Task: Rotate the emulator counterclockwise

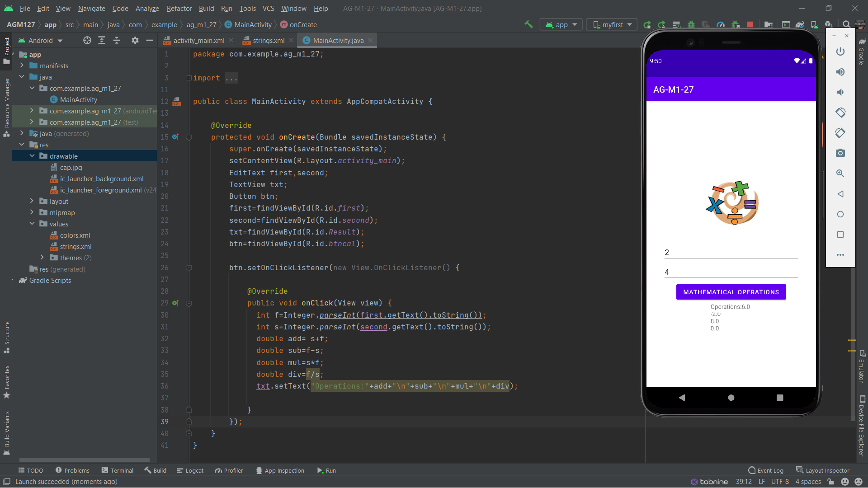Action: [x=840, y=113]
